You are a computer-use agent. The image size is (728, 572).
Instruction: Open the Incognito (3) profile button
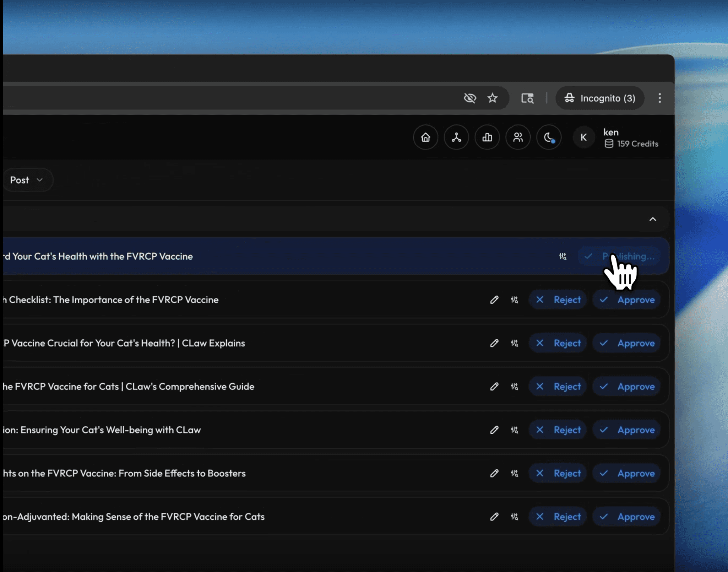click(x=600, y=98)
